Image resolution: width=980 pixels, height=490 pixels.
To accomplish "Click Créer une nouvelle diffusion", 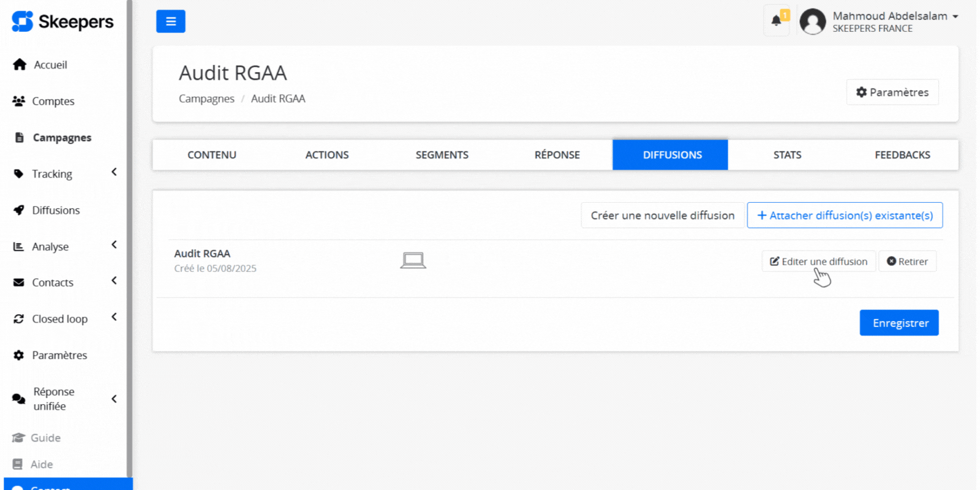I will coord(662,216).
